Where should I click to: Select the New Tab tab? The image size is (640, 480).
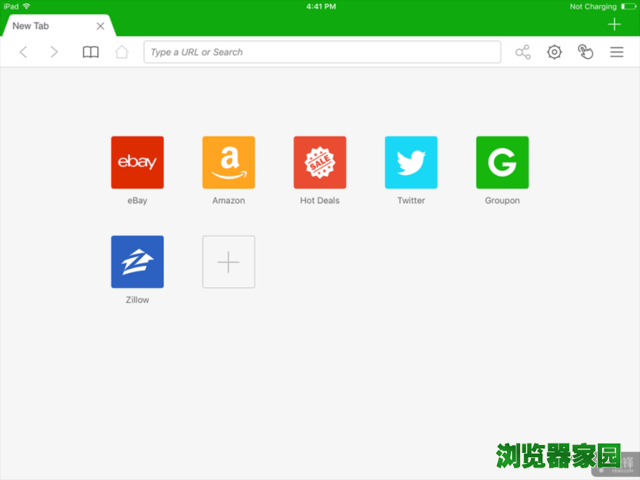tap(45, 26)
